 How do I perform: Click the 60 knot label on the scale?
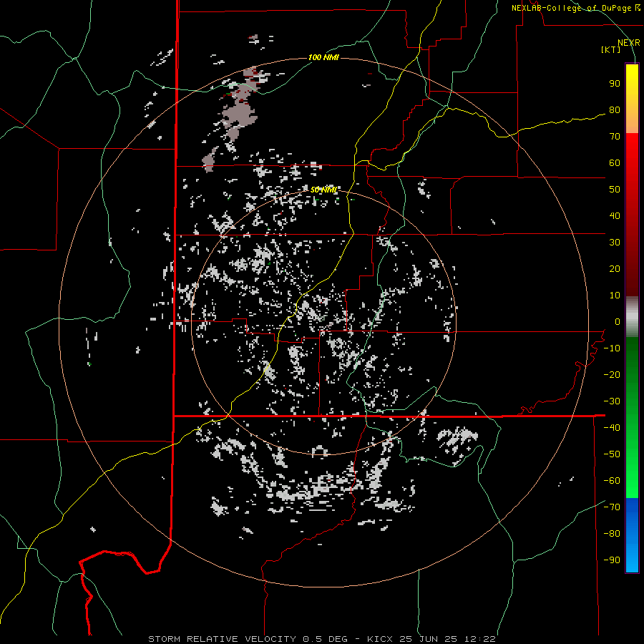[615, 163]
